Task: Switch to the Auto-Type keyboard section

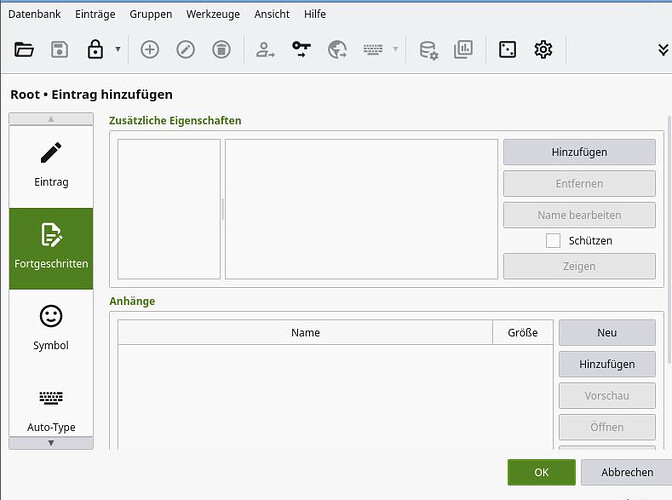Action: 51,408
